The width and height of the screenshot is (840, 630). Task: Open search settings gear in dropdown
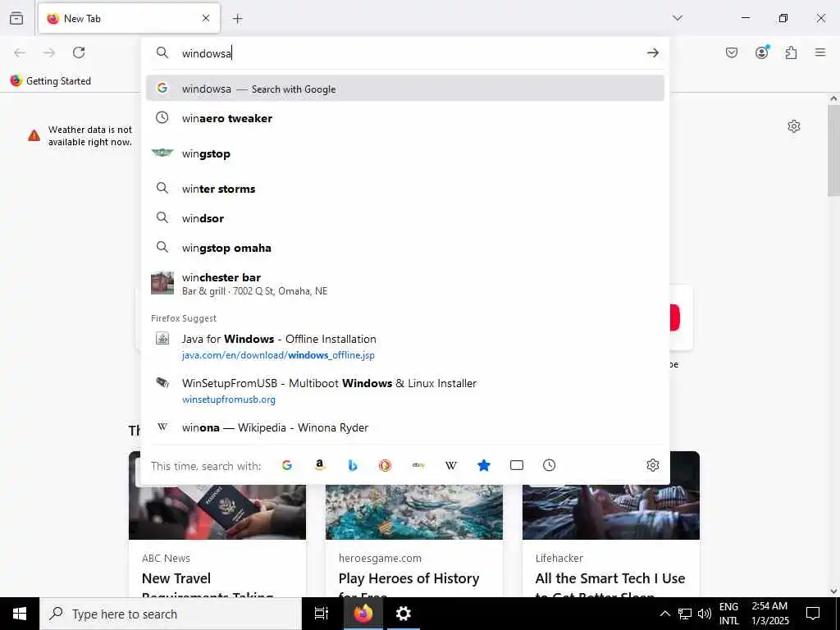652,465
